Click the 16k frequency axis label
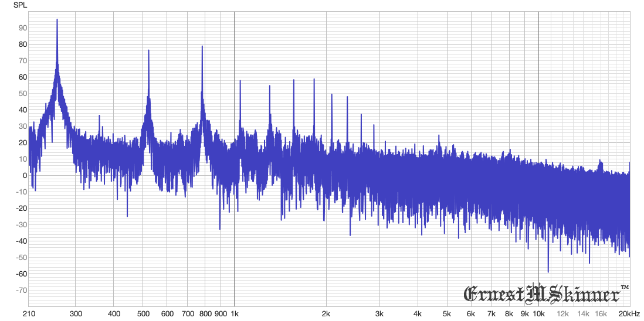This screenshot has width=644, height=321. (x=601, y=313)
